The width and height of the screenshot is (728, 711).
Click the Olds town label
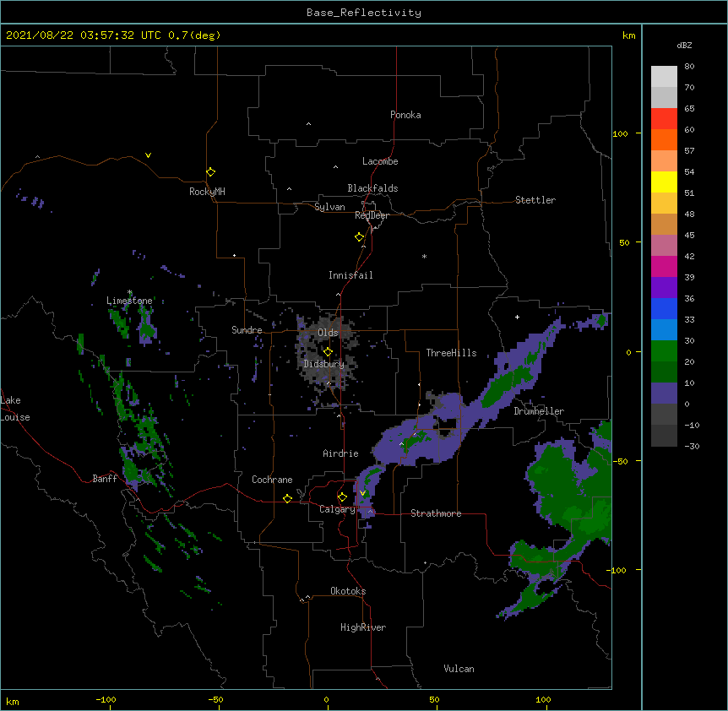pyautogui.click(x=328, y=333)
